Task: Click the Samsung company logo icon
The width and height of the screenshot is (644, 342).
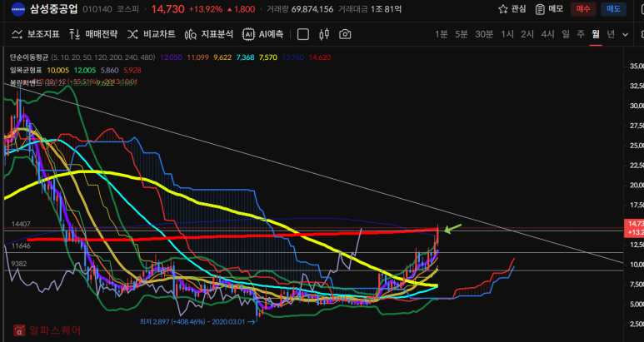Action: (18, 9)
